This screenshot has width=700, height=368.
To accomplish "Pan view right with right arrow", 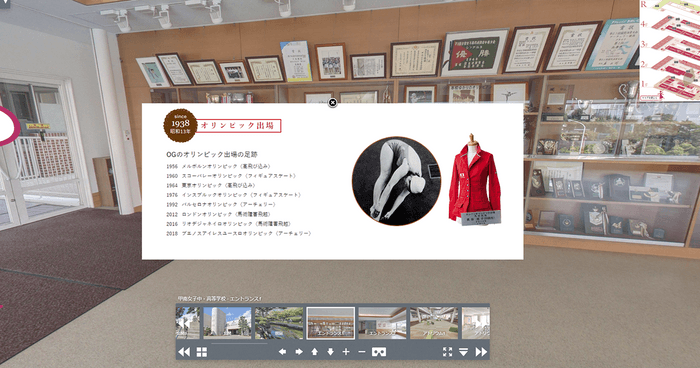I will coord(299,352).
